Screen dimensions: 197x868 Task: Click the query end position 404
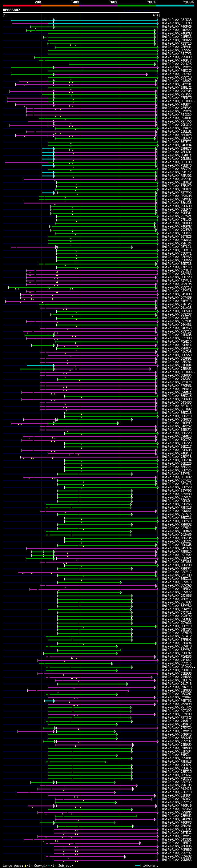coord(155,15)
